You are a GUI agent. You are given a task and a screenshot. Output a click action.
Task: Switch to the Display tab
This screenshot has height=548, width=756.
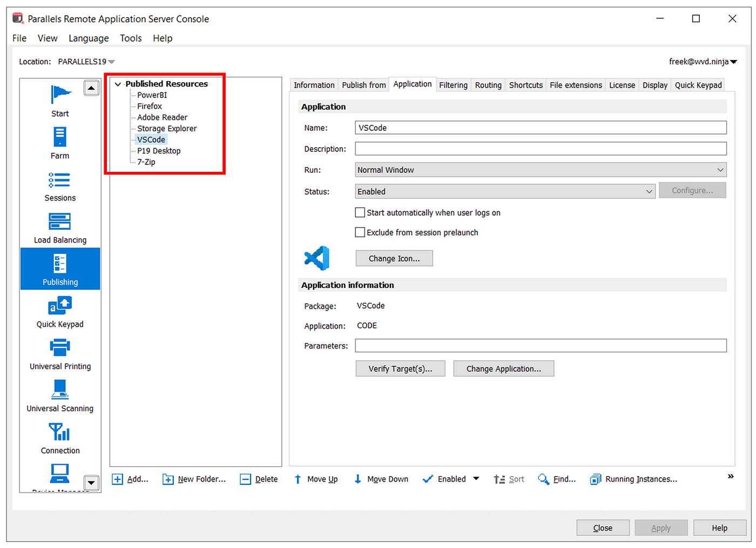(x=655, y=85)
